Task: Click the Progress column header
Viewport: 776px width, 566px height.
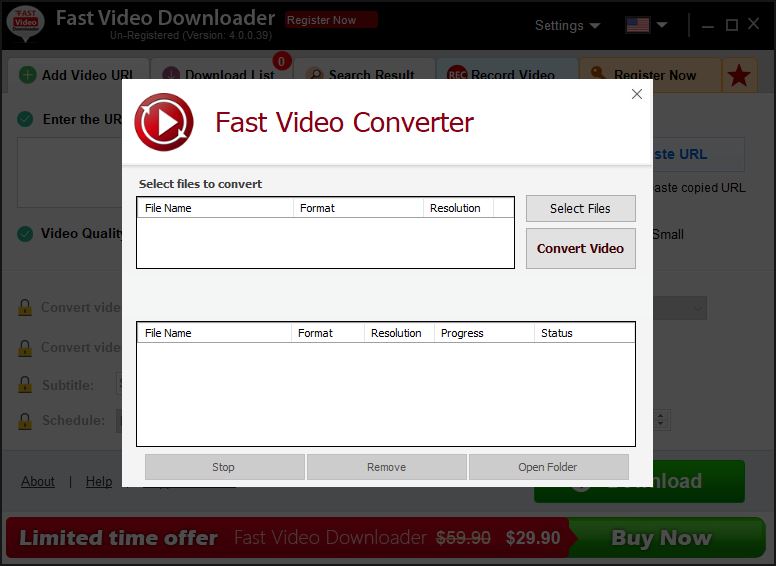Action: [x=485, y=333]
